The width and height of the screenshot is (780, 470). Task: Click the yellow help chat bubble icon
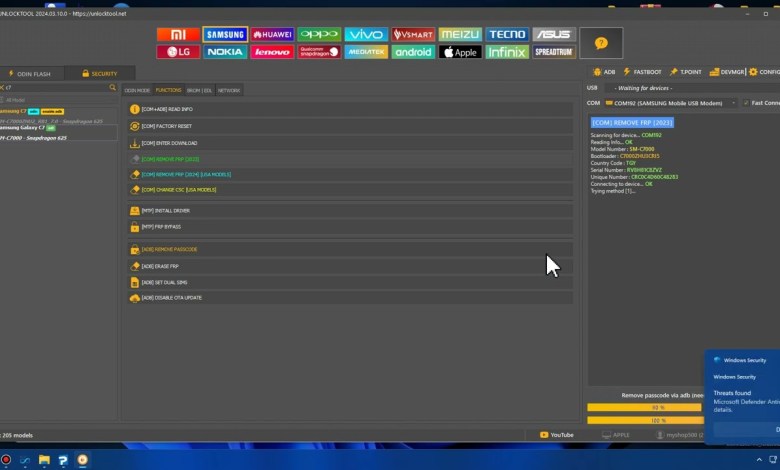pyautogui.click(x=601, y=43)
